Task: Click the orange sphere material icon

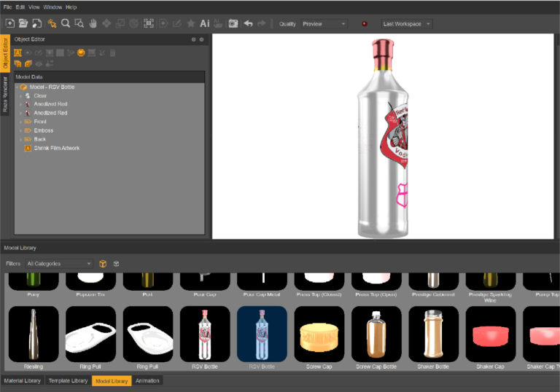Action: [x=82, y=52]
